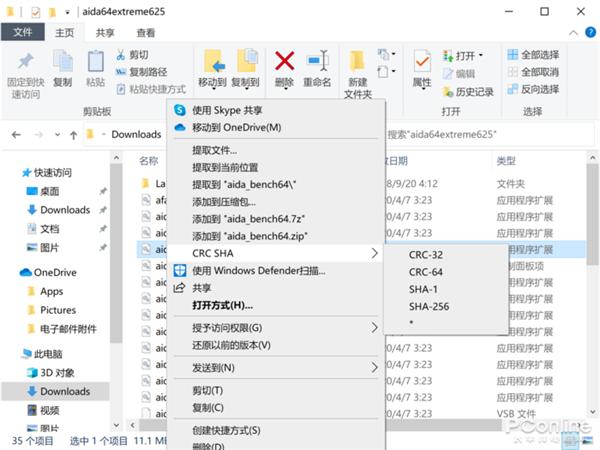Sort by the Type (类型) column header
The height and width of the screenshot is (450, 600).
506,161
